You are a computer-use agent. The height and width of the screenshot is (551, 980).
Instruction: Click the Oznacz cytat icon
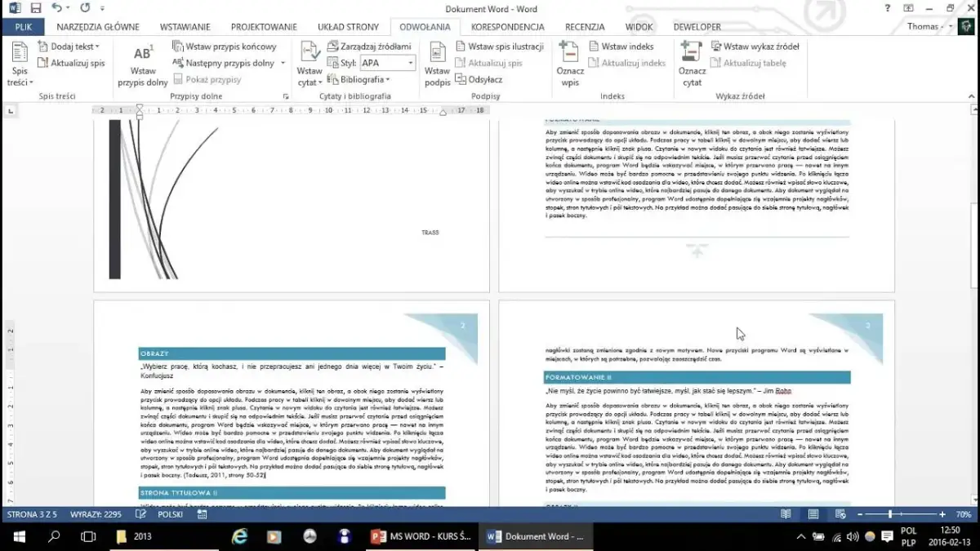[692, 65]
